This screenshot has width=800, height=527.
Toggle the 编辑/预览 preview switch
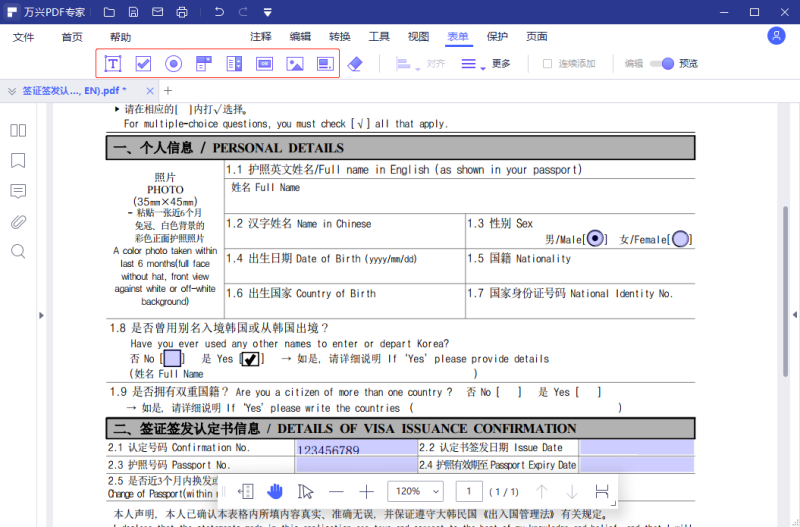[662, 64]
